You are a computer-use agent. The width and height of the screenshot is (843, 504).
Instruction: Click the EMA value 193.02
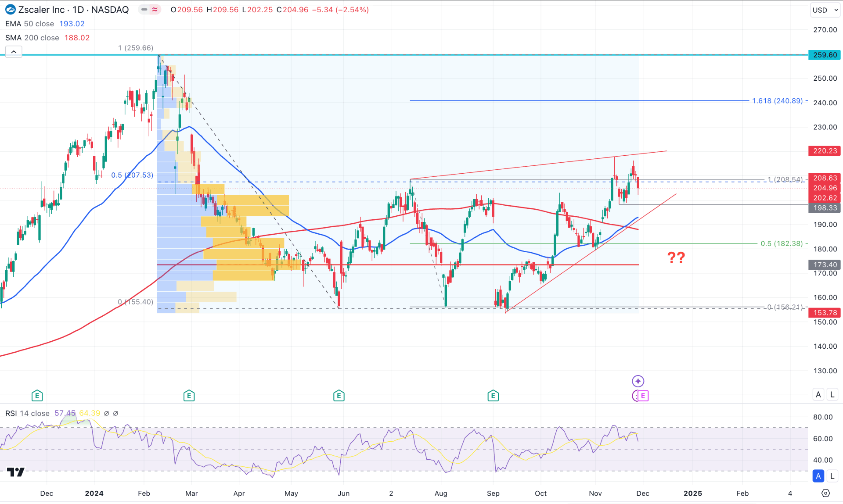point(72,24)
